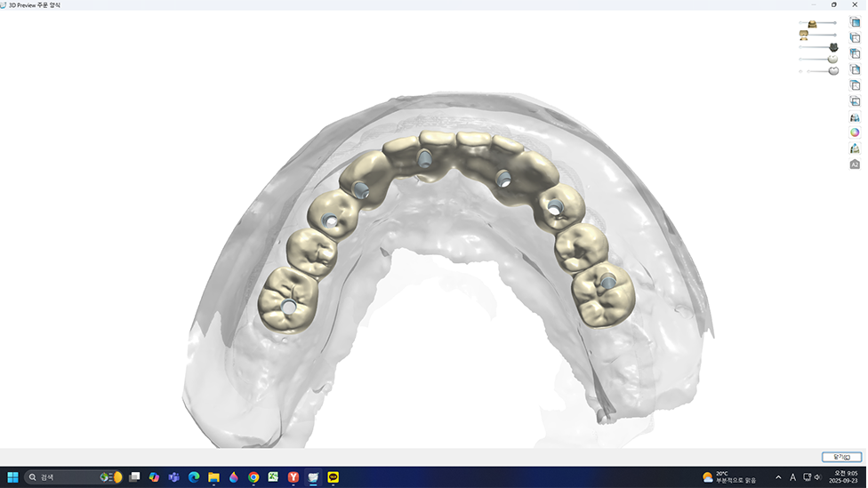The image size is (868, 488).
Task: Open File Explorer from the taskbar
Action: click(213, 477)
